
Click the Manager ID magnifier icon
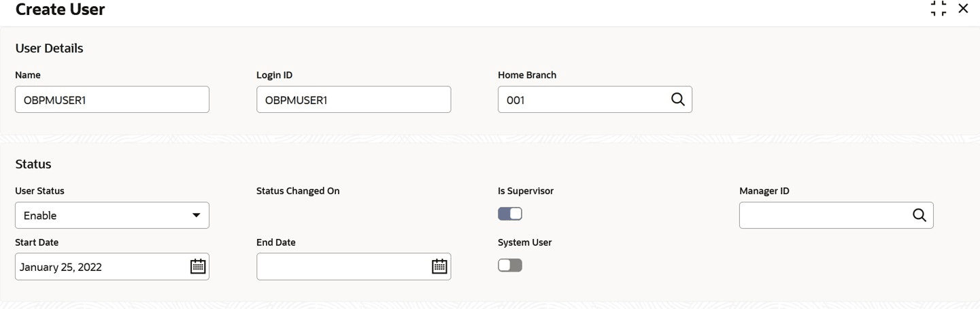pyautogui.click(x=919, y=215)
